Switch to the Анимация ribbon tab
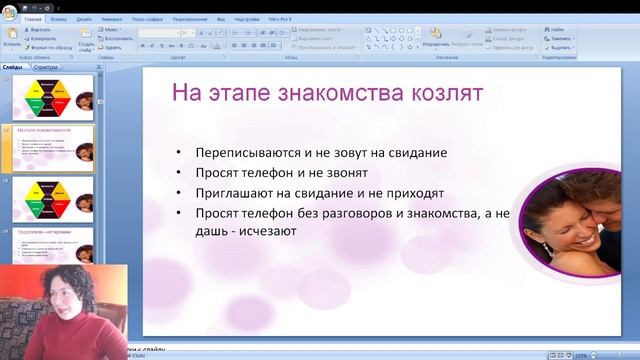Image resolution: width=640 pixels, height=360 pixels. click(x=111, y=19)
